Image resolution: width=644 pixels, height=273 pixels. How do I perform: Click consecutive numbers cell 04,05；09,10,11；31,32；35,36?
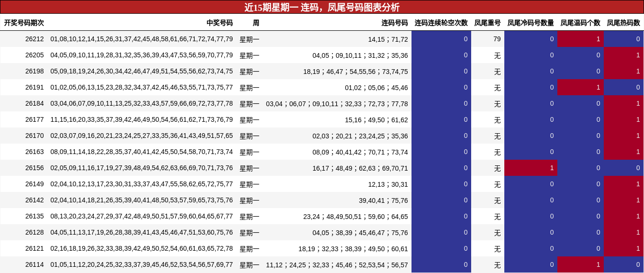point(360,55)
